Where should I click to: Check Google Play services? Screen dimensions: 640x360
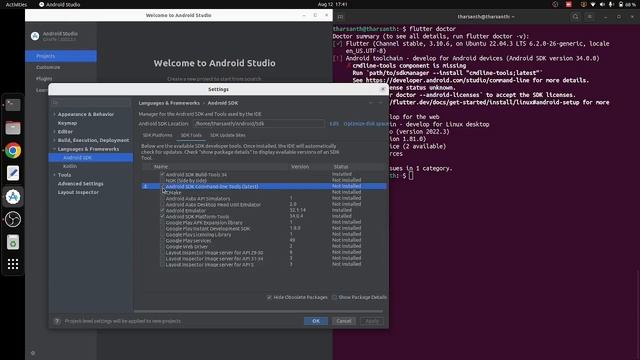click(x=162, y=240)
